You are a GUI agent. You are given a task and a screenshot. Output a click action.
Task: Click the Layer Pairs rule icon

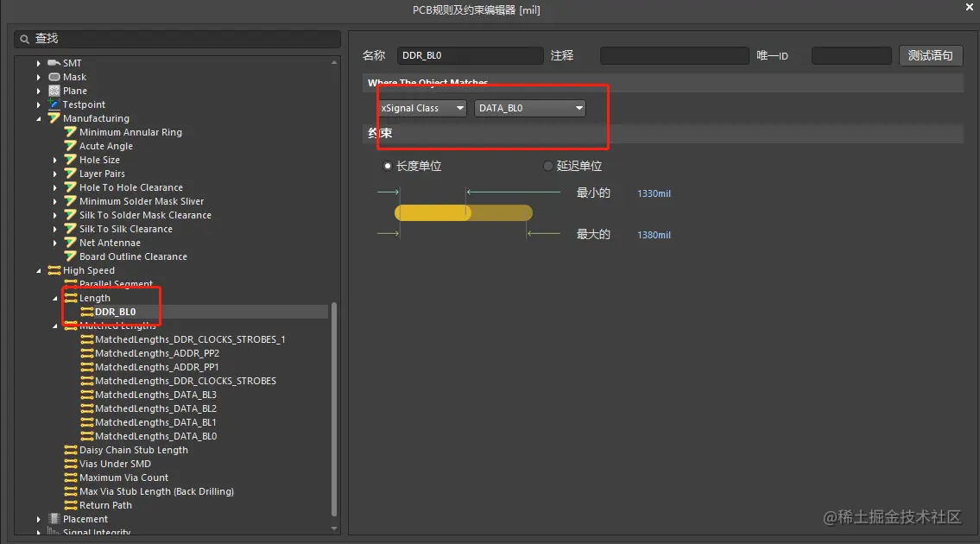(x=71, y=174)
